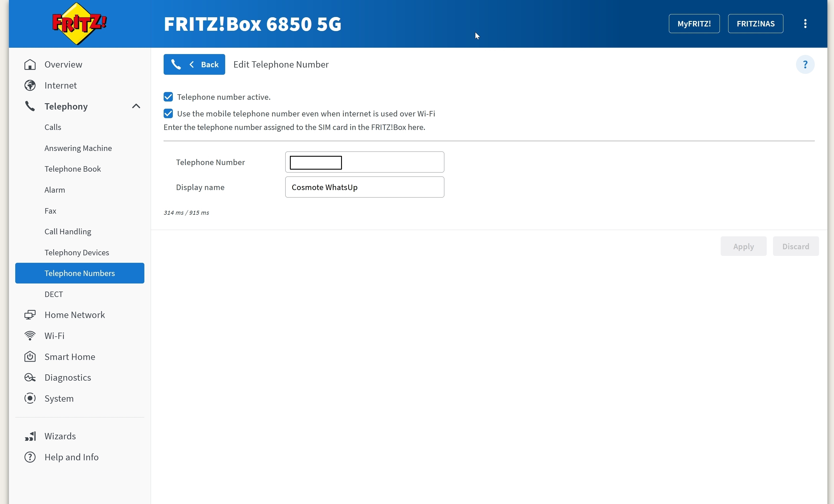
Task: Open the help question mark button
Action: tap(805, 64)
